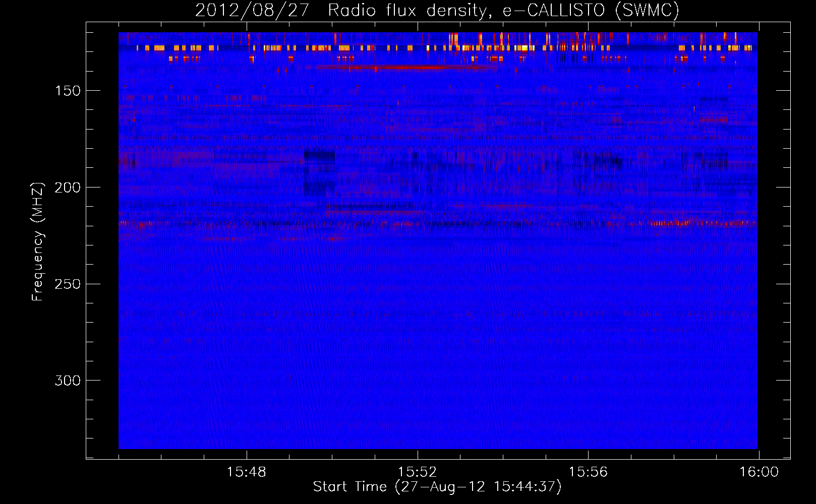Click the "250" frequency tick label
Screen dimensions: 816x504
[x=68, y=284]
